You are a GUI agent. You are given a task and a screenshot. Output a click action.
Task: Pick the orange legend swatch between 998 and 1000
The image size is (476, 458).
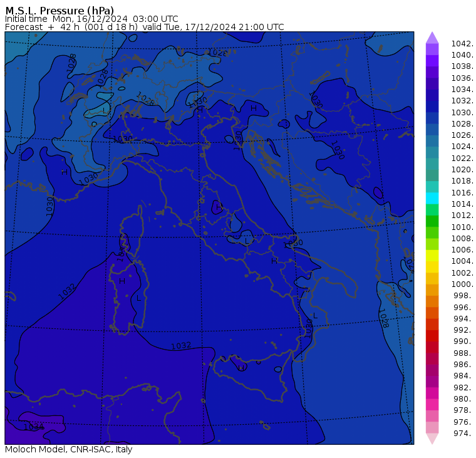432,290
